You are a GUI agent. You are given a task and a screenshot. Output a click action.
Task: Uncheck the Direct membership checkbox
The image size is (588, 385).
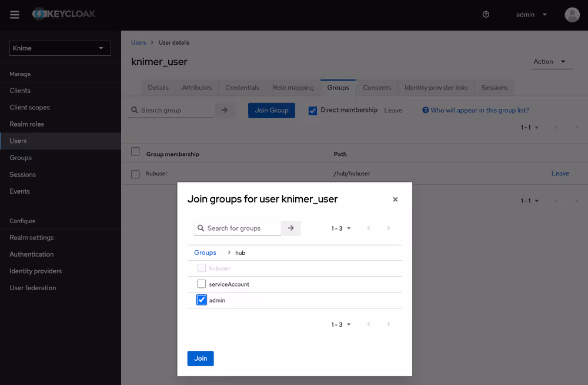pos(312,110)
